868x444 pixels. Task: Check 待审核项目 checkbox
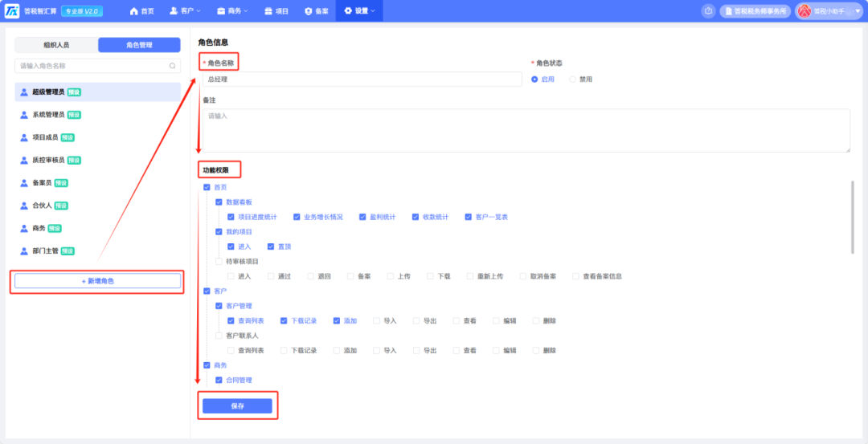219,261
